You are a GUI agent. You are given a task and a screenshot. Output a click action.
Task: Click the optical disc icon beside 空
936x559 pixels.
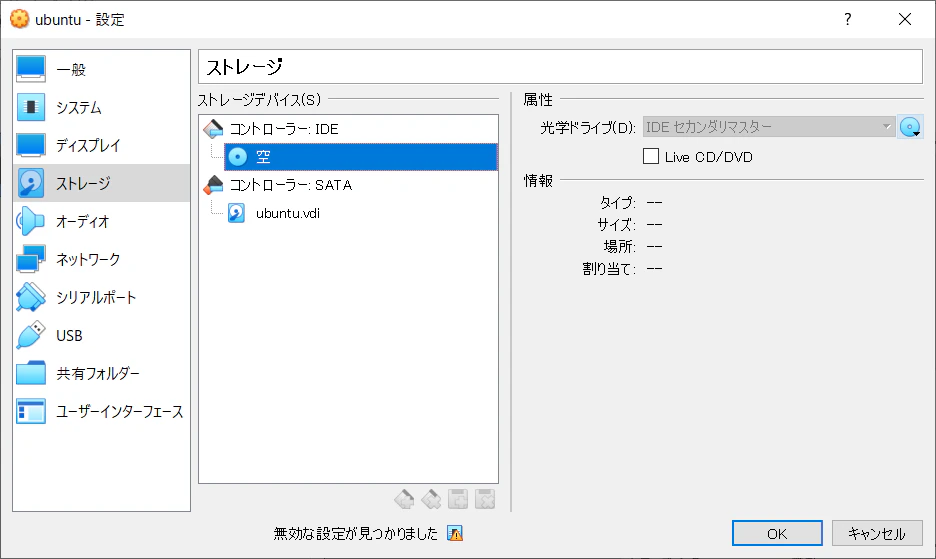tap(238, 157)
